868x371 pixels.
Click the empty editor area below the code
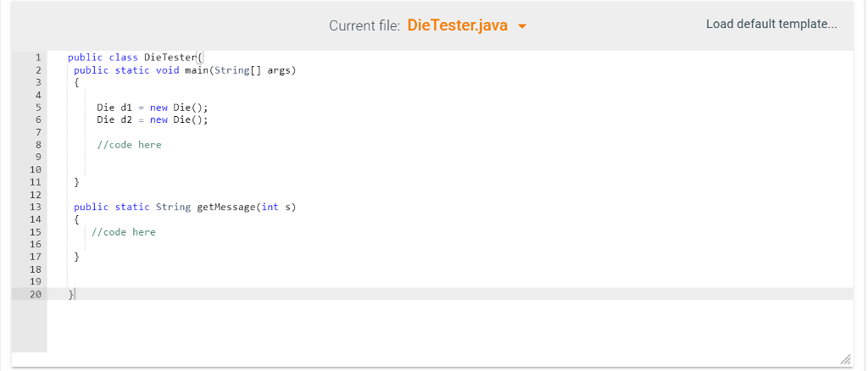[x=424, y=330]
